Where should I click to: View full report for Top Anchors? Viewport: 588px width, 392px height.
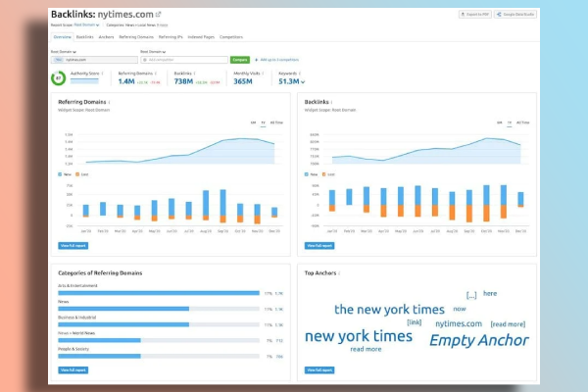(x=319, y=370)
